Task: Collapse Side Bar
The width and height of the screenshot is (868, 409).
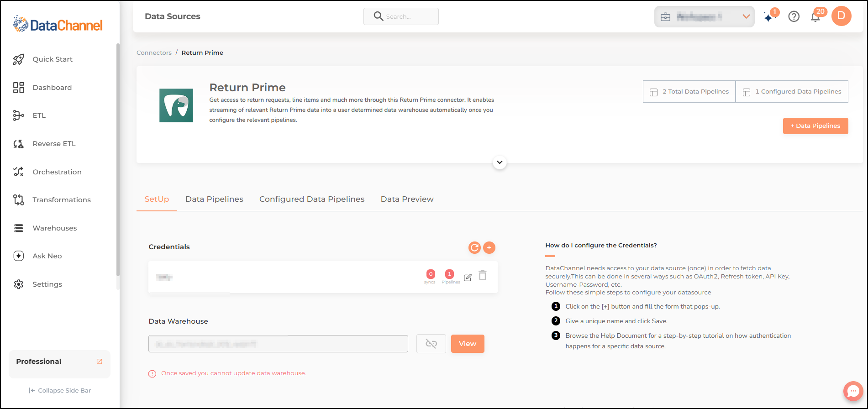Action: click(x=60, y=391)
